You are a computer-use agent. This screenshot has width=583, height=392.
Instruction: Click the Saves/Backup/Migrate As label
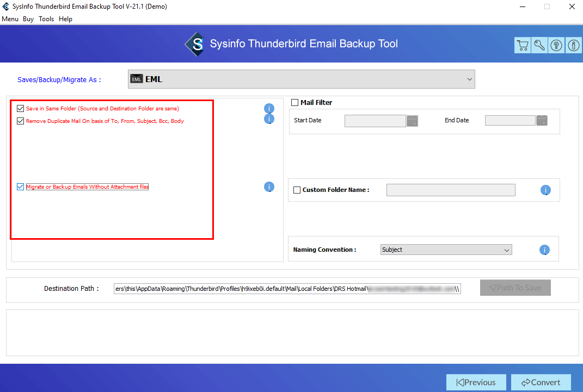[x=59, y=80]
